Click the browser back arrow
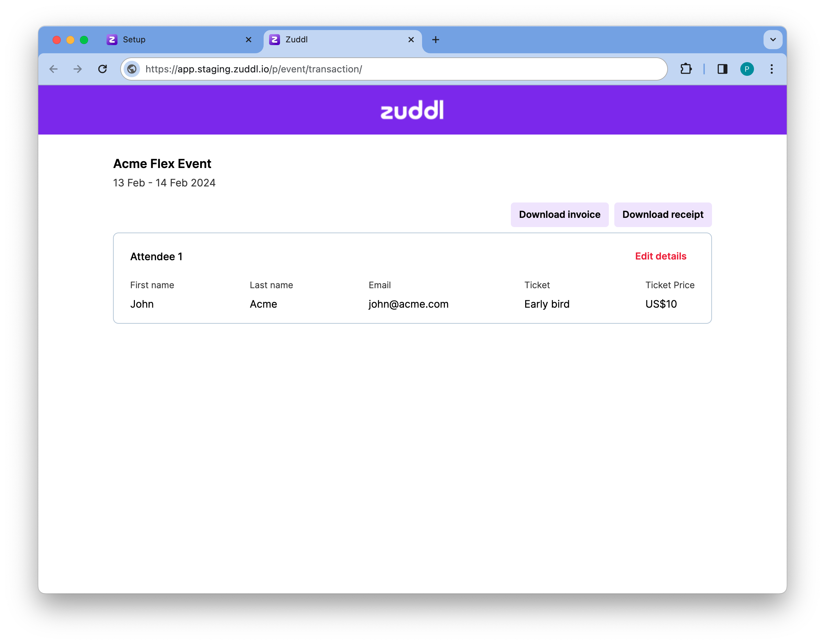 tap(54, 69)
